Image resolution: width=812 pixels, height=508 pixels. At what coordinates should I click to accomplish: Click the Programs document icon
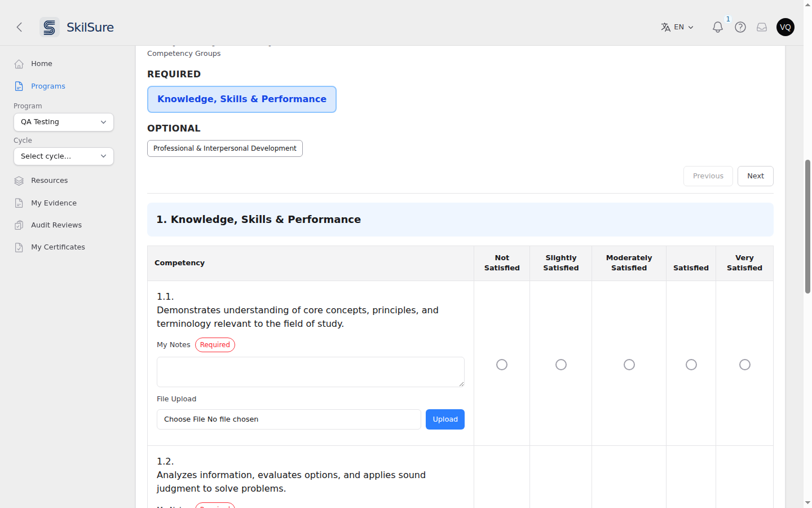[19, 86]
